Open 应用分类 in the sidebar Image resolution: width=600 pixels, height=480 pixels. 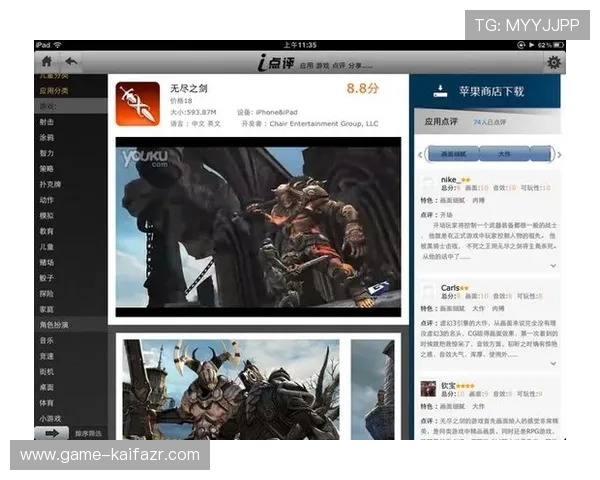pos(54,91)
